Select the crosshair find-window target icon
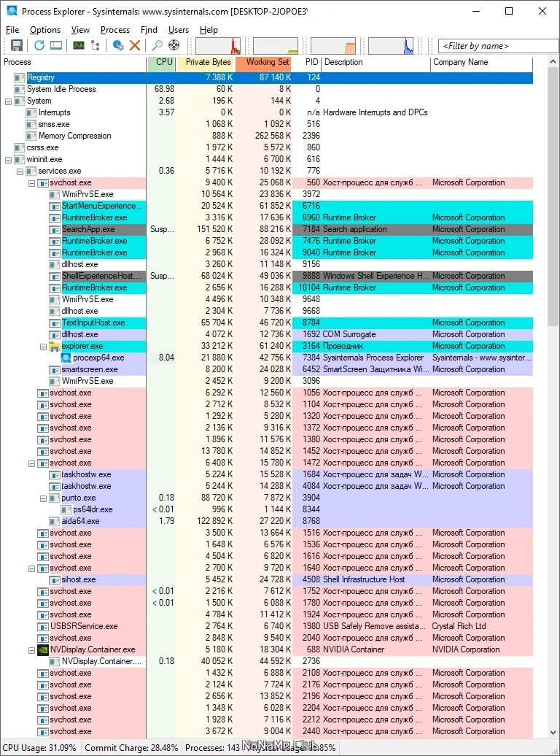The width and height of the screenshot is (560, 756). pyautogui.click(x=174, y=45)
